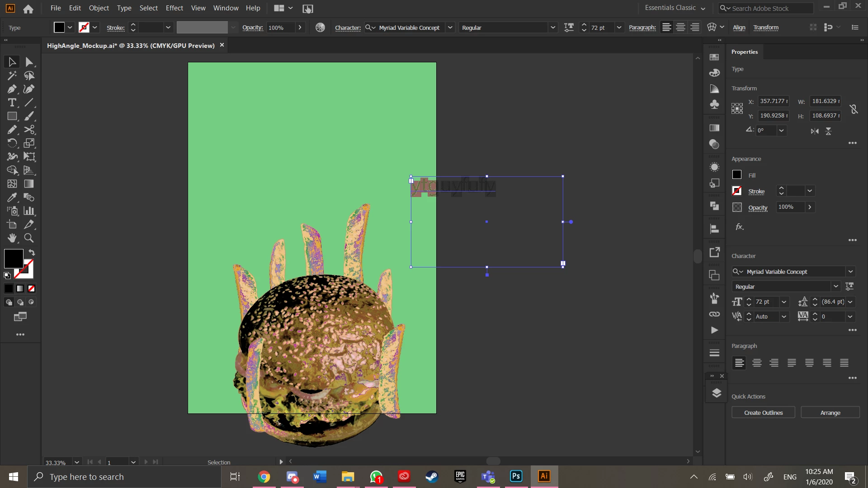Choose the Scissors tool
The image size is (868, 488).
tap(29, 130)
